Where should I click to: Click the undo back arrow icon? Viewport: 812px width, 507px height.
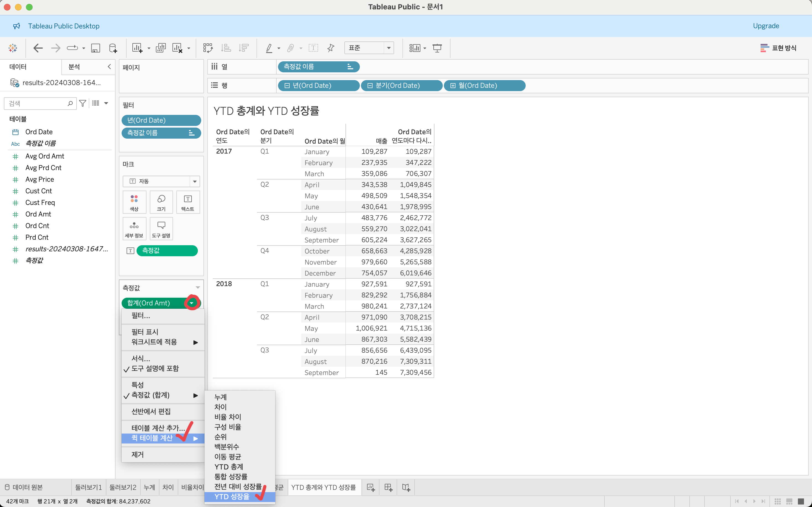click(x=38, y=48)
